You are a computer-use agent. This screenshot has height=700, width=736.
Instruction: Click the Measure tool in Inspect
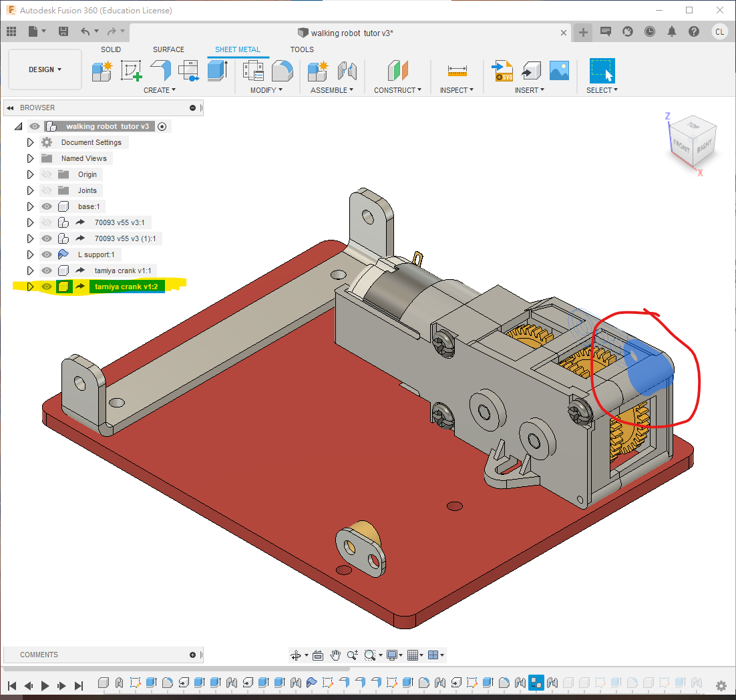pyautogui.click(x=457, y=69)
